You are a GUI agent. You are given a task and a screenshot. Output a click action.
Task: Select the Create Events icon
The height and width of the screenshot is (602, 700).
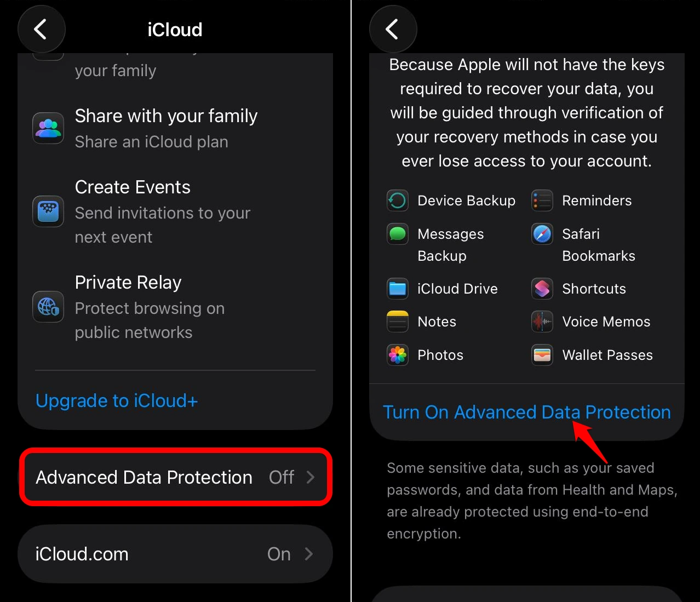48,212
